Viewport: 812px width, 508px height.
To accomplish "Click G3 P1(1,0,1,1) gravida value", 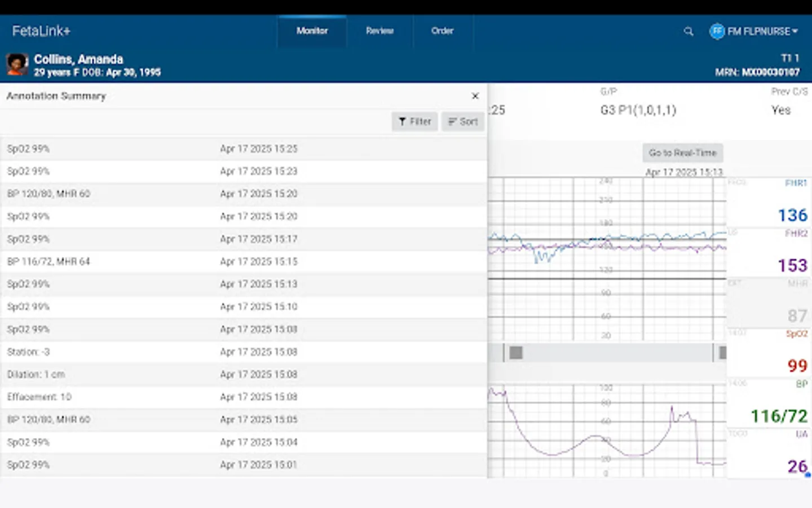I will coord(638,110).
